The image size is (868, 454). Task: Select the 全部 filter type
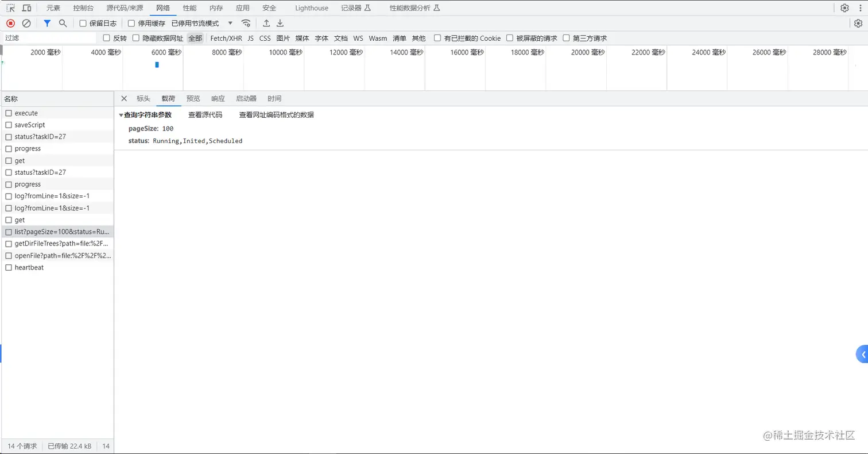tap(195, 39)
